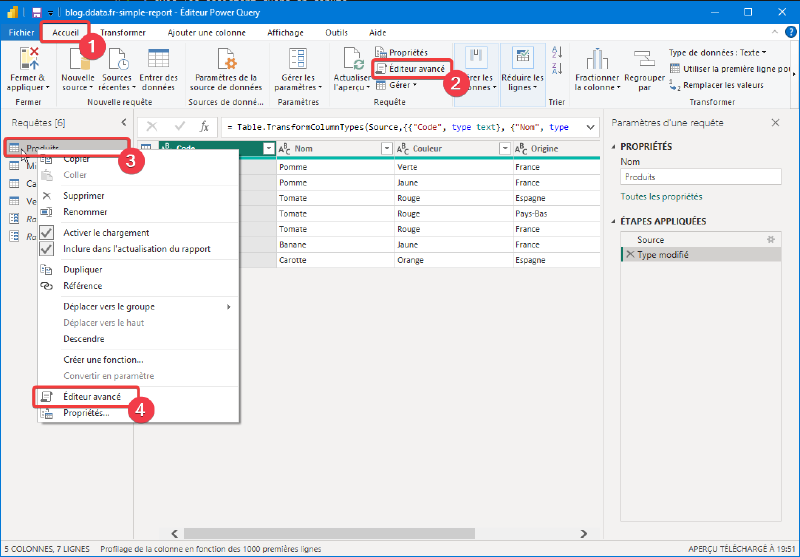The width and height of the screenshot is (800, 557).
Task: Click Utiliser la première ligne option
Action: click(731, 69)
